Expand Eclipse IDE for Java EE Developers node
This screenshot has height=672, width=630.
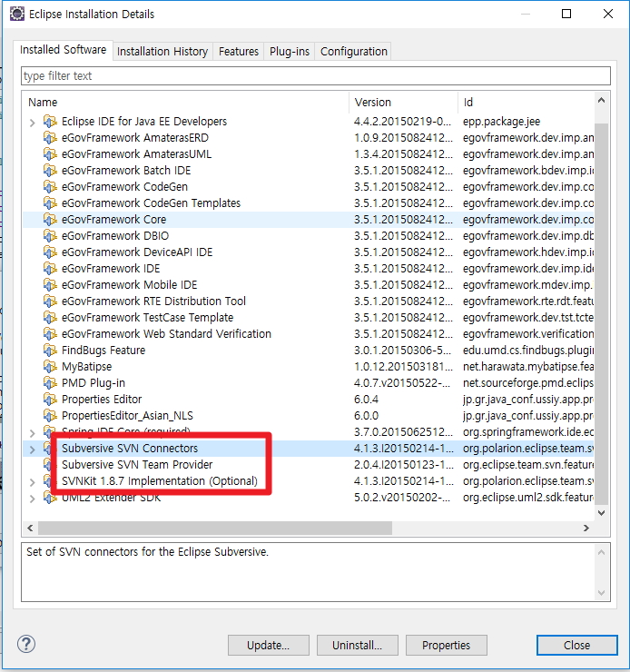click(x=33, y=123)
